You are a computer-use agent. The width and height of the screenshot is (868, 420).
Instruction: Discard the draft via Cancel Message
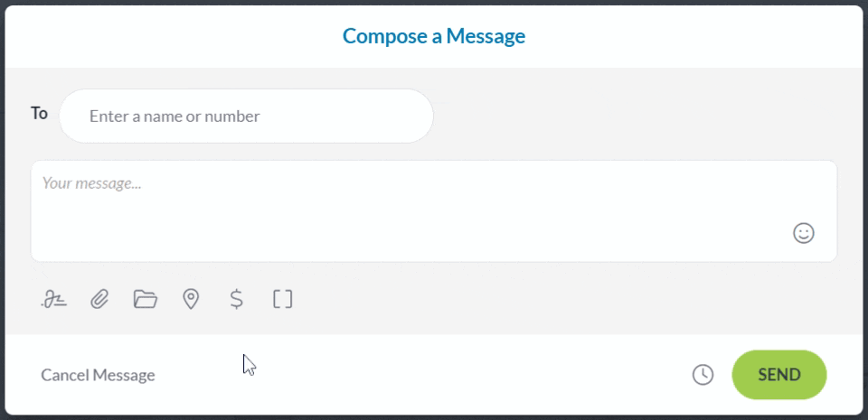pos(98,375)
